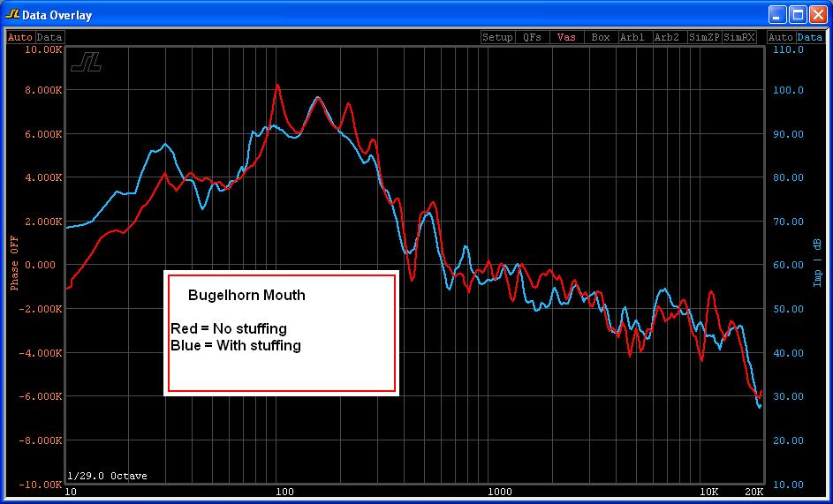This screenshot has width=833, height=504.
Task: Click the Bugelhorn Mouth legend title
Action: [x=246, y=296]
